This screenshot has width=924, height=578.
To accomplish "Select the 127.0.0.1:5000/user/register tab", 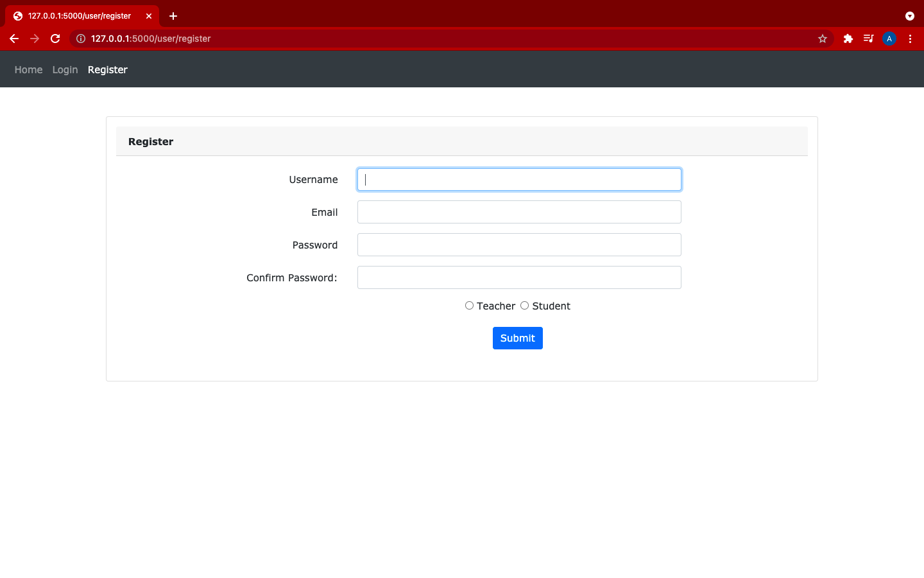I will [82, 16].
